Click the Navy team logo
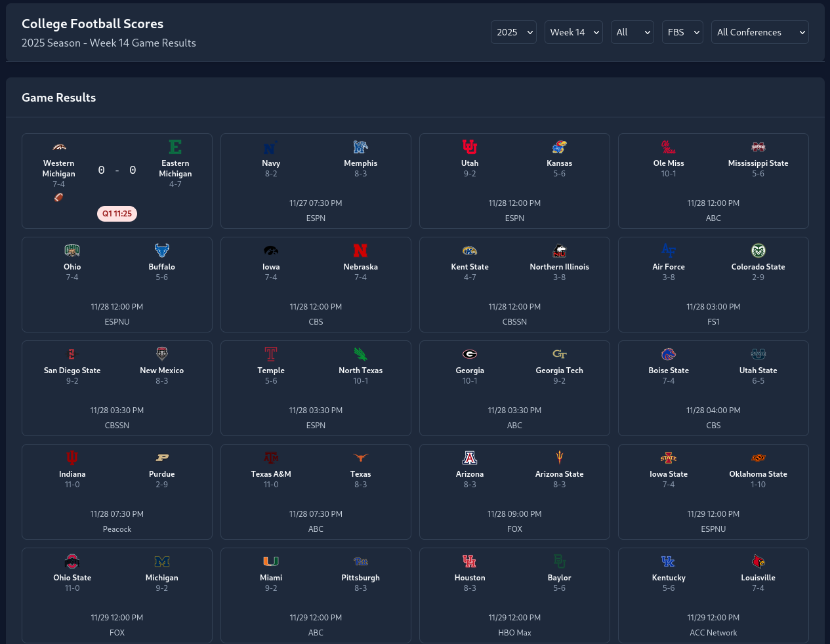The width and height of the screenshot is (830, 644). [x=271, y=147]
